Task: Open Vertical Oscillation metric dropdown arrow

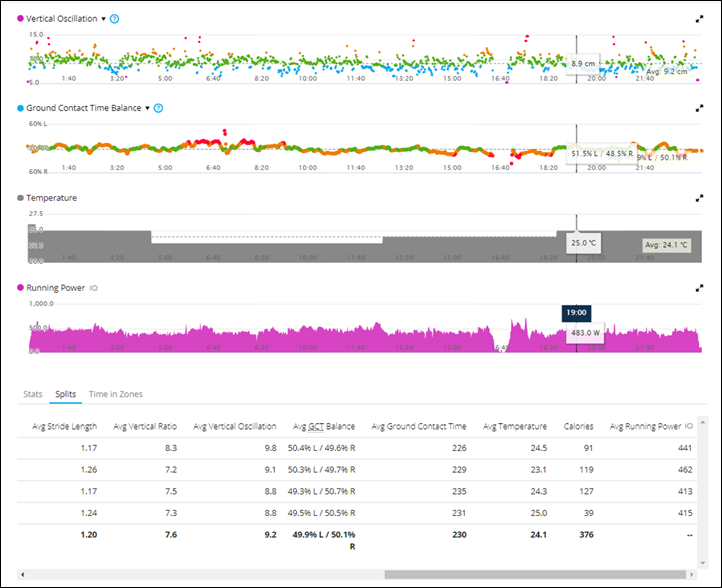Action: [104, 19]
